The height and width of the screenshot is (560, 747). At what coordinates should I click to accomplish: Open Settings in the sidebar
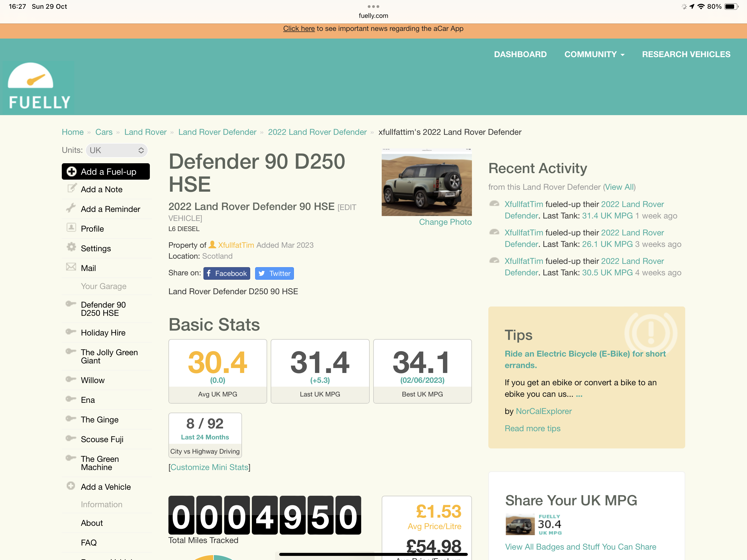[96, 249]
